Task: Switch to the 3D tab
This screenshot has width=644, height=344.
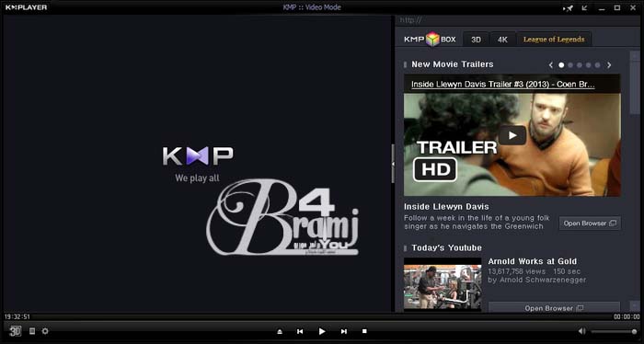Action: pos(476,40)
